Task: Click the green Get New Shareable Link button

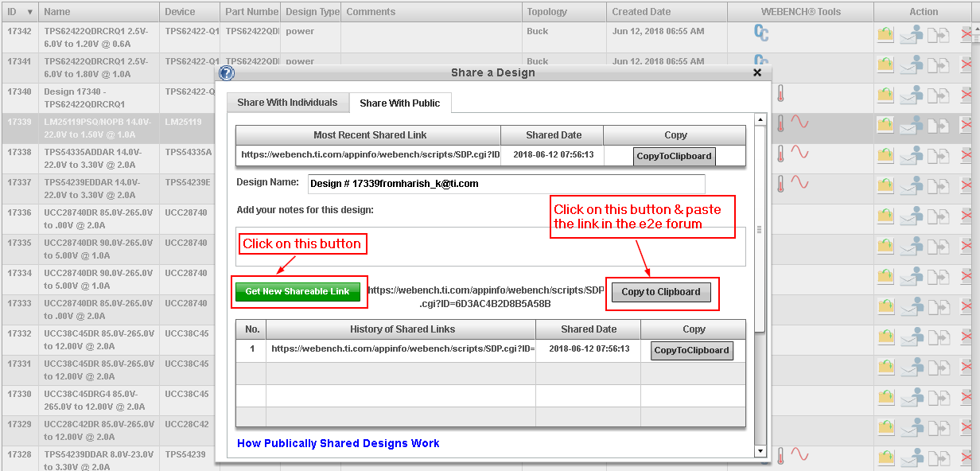Action: click(x=297, y=292)
